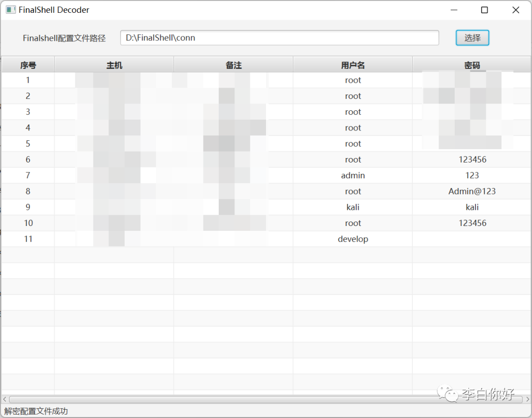Image resolution: width=532 pixels, height=418 pixels.
Task: Click the kali password cell in row 9
Action: pyautogui.click(x=472, y=207)
